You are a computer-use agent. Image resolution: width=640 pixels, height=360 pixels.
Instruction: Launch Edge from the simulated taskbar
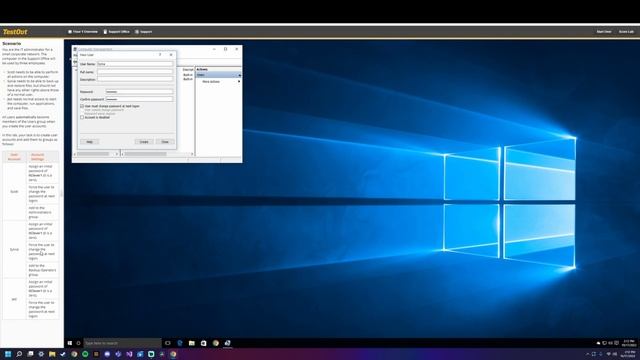(180, 343)
